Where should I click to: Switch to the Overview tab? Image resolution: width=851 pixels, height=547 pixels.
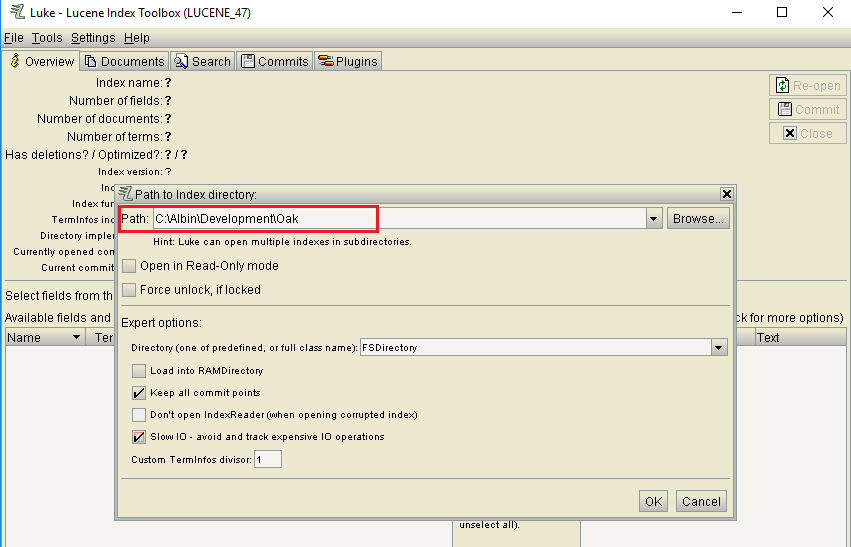pos(41,61)
